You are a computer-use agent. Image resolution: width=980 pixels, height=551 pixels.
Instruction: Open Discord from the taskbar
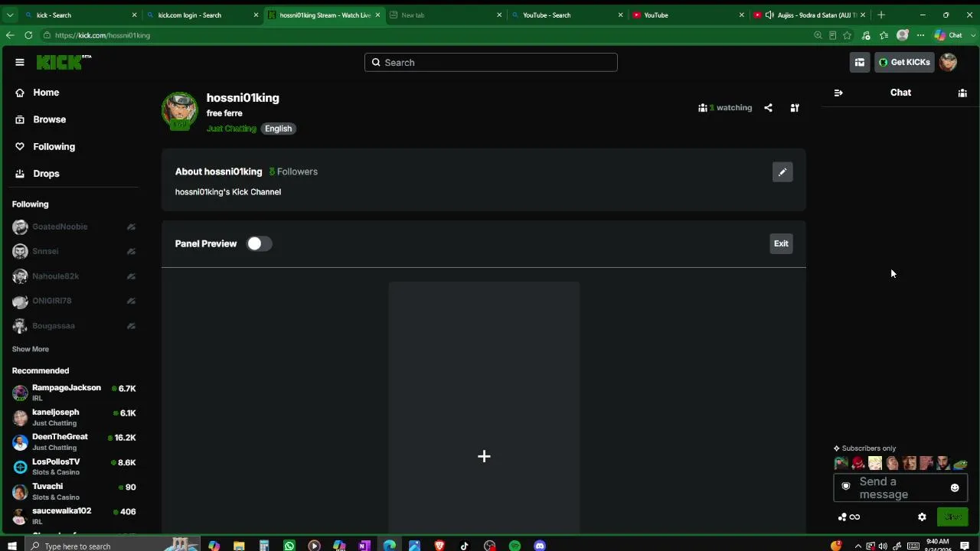540,546
